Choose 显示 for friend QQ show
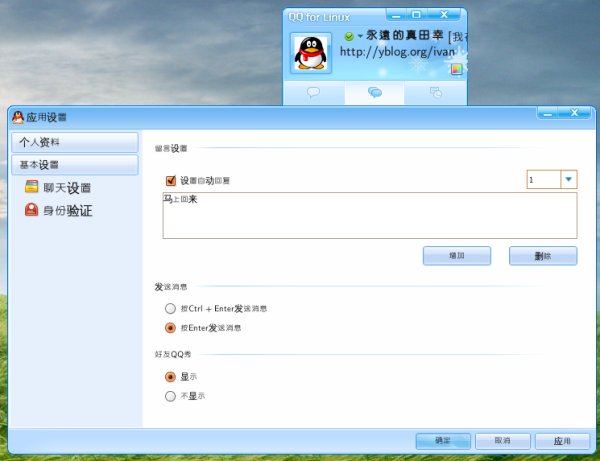The image size is (600, 461). [171, 377]
